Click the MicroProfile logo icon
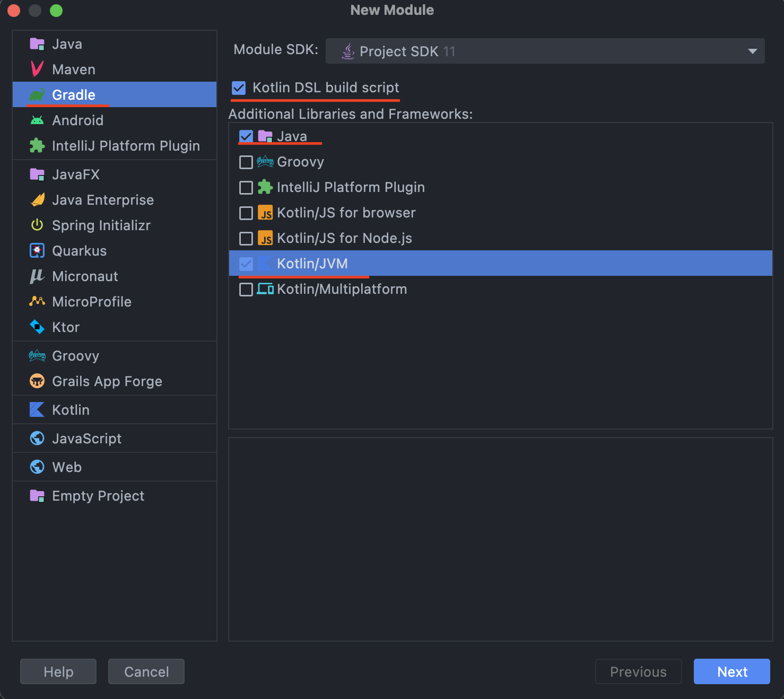Screen dimensions: 784x699 [x=37, y=302]
